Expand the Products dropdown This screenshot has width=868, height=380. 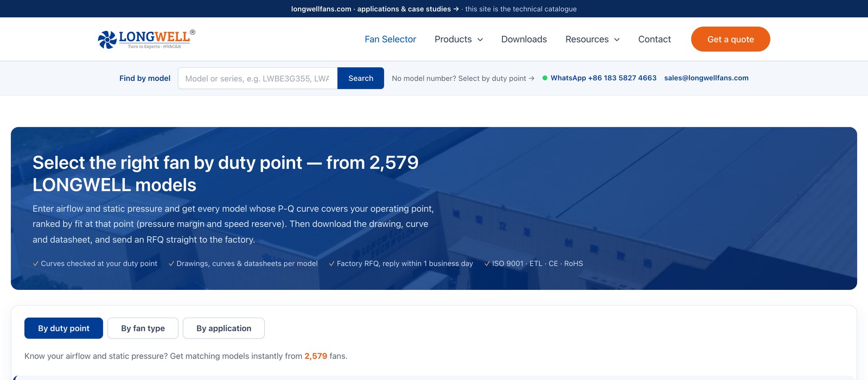[458, 39]
